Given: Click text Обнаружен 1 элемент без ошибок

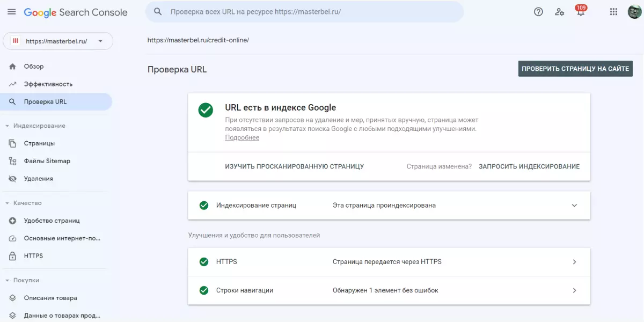Looking at the screenshot, I should [x=385, y=290].
